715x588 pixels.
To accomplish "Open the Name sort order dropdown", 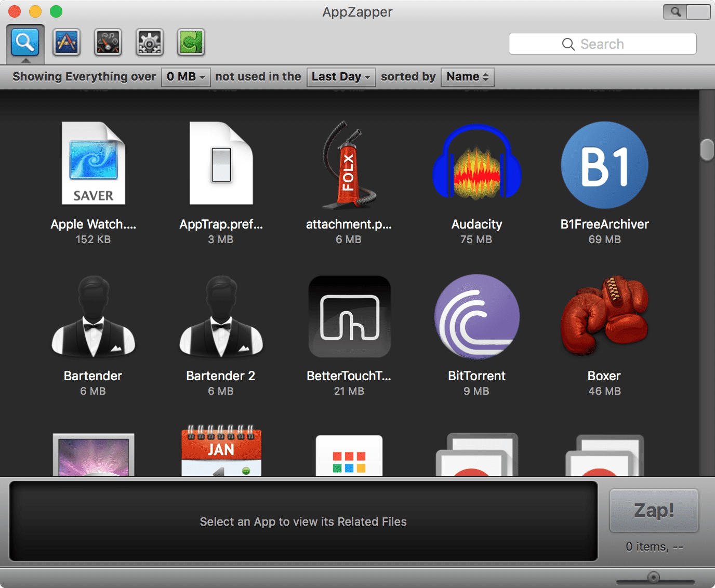I will tap(468, 77).
